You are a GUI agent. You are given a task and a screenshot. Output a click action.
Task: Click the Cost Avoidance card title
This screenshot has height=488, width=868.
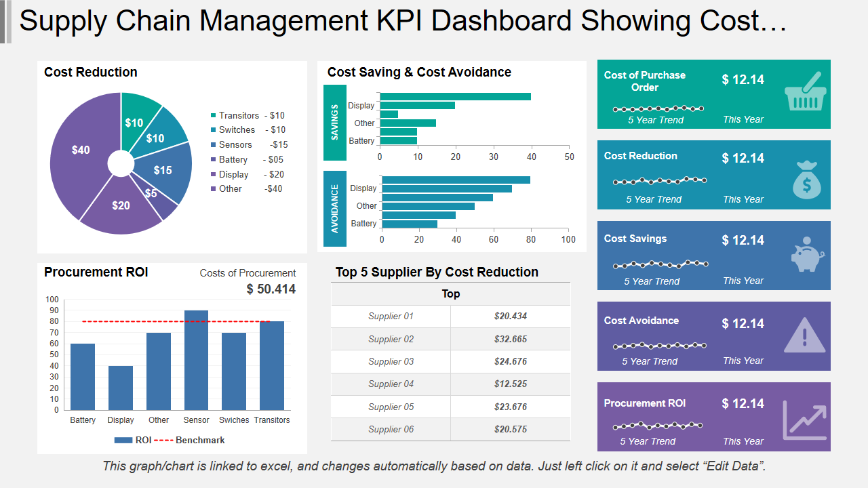pyautogui.click(x=642, y=321)
